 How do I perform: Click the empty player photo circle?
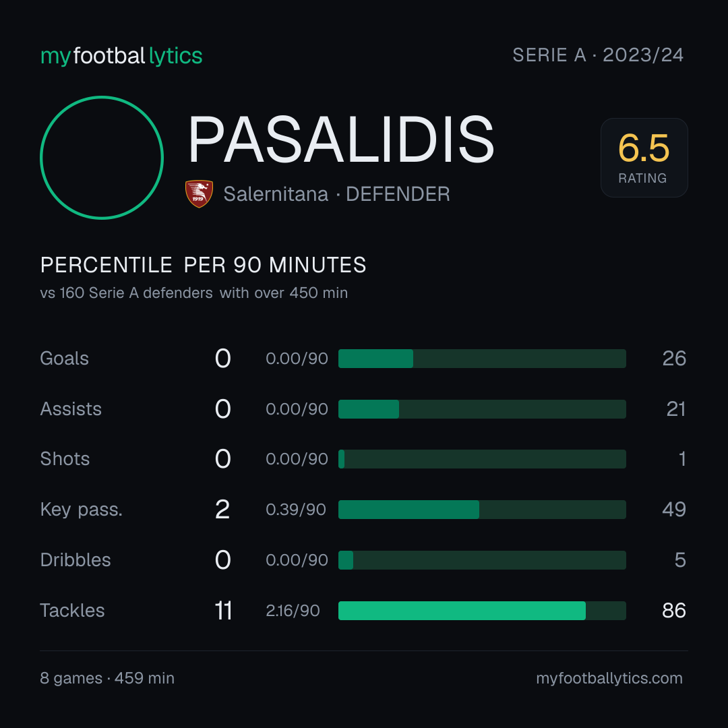pos(102,157)
